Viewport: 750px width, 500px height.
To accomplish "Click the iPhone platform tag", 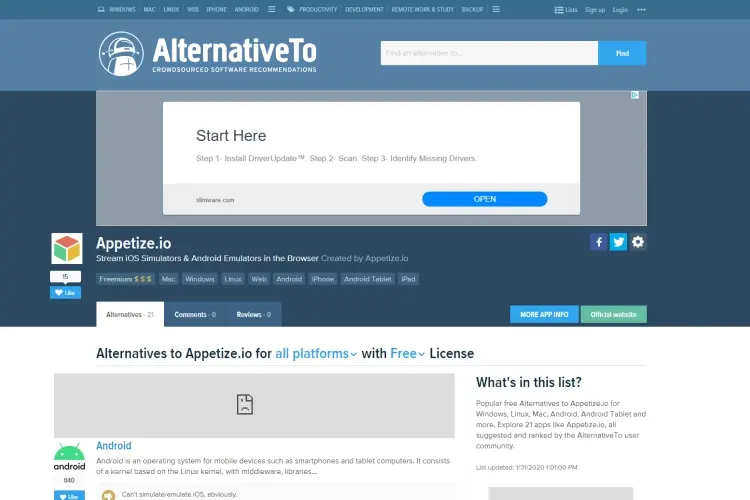I will click(323, 279).
